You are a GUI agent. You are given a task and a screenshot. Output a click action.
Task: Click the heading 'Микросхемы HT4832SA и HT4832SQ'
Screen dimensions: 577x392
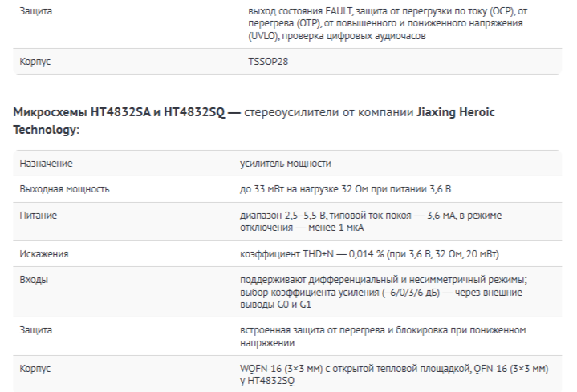(x=119, y=112)
